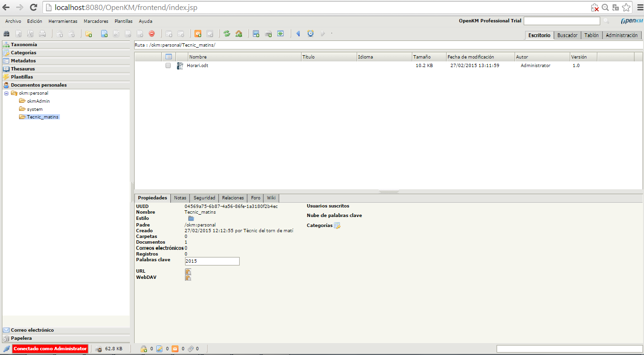Click the create new folder toolbar icon
This screenshot has height=355, width=644.
click(x=88, y=34)
